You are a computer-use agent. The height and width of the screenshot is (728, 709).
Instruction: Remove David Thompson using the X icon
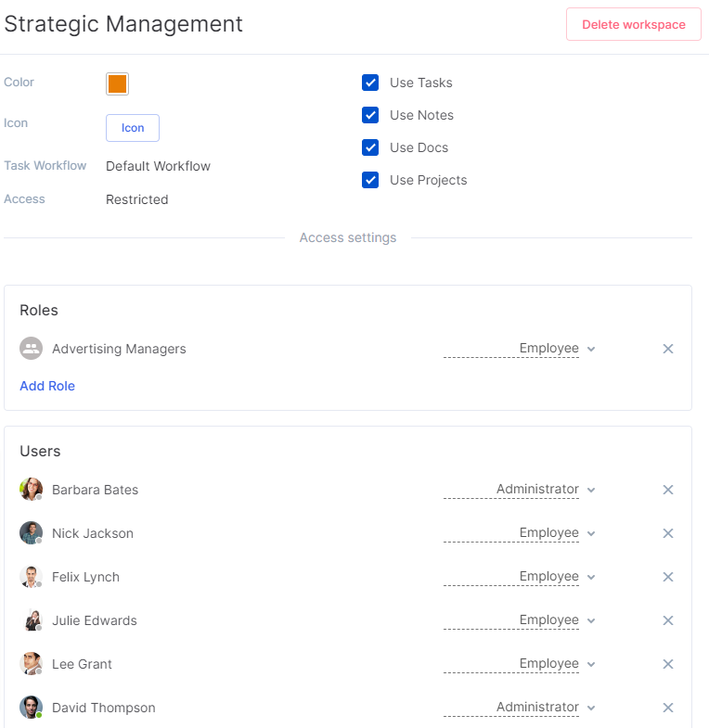point(667,708)
